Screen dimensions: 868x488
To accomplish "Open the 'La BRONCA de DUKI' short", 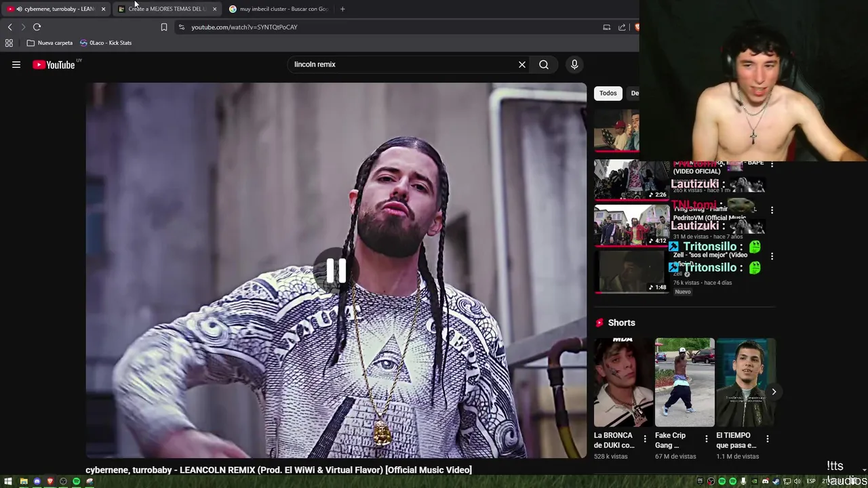I will (624, 382).
